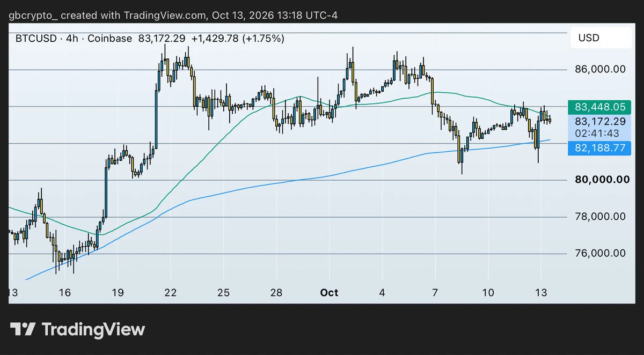Click the Oct month label on the time axis
The height and width of the screenshot is (355, 644).
pos(329,293)
